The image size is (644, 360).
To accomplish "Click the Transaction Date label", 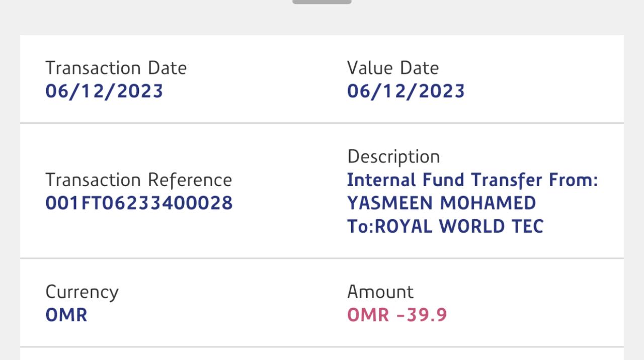I will coord(116,68).
